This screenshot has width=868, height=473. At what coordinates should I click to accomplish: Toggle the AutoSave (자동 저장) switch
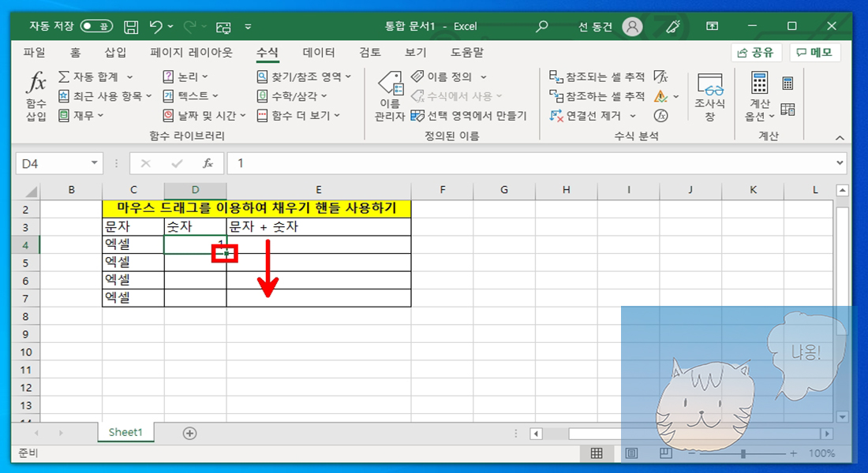point(96,26)
